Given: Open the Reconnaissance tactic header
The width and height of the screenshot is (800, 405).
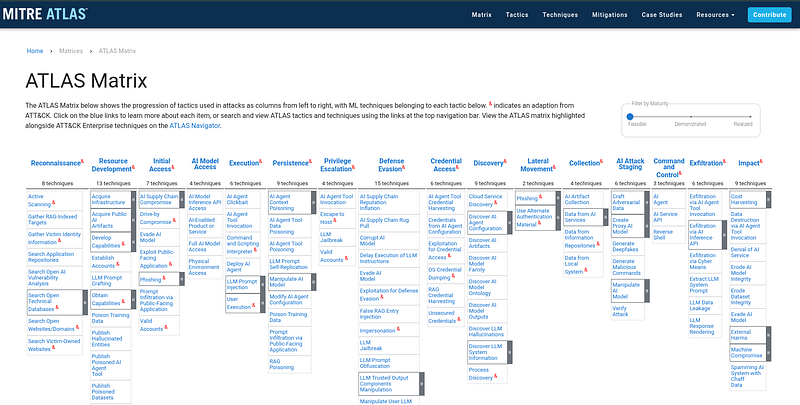Looking at the screenshot, I should (56, 163).
